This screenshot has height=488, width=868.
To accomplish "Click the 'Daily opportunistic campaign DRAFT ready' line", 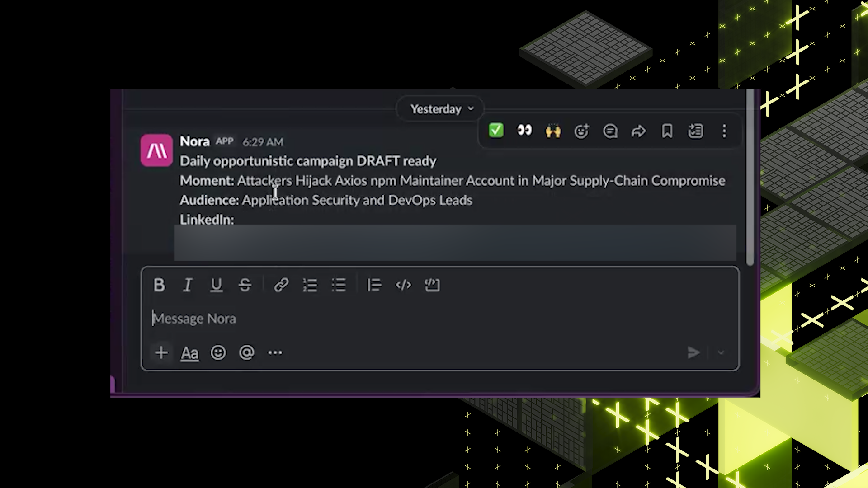I will tap(308, 161).
